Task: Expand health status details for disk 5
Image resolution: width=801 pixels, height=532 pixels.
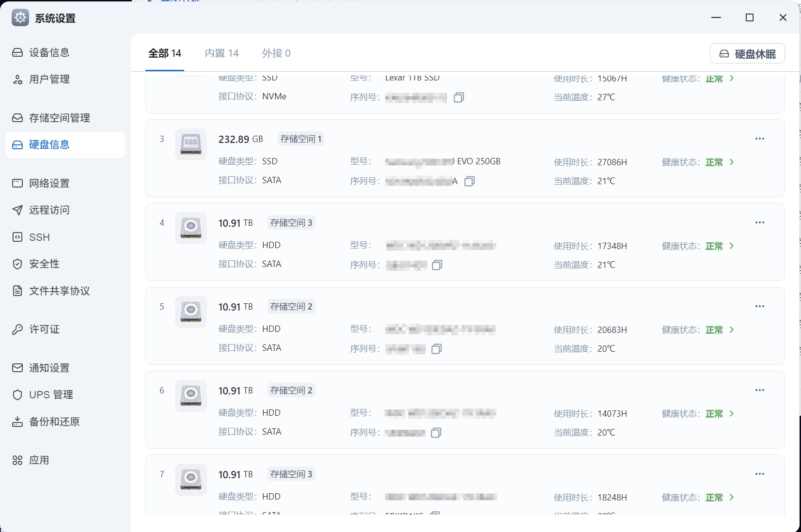Action: 732,330
